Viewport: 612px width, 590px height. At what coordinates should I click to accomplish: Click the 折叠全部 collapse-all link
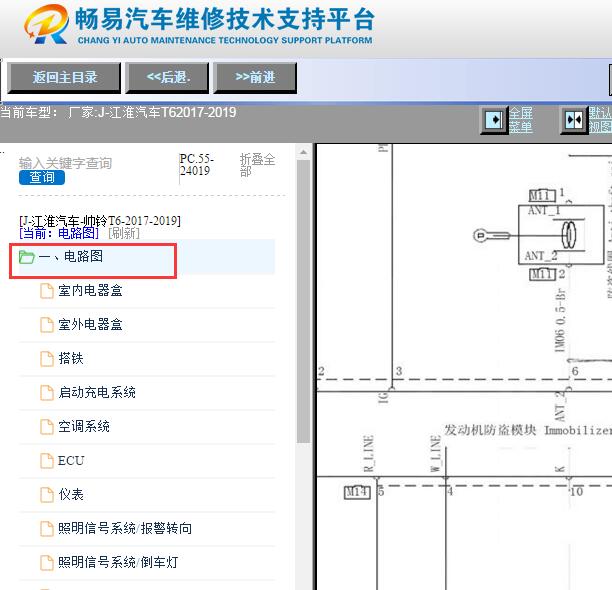point(257,165)
